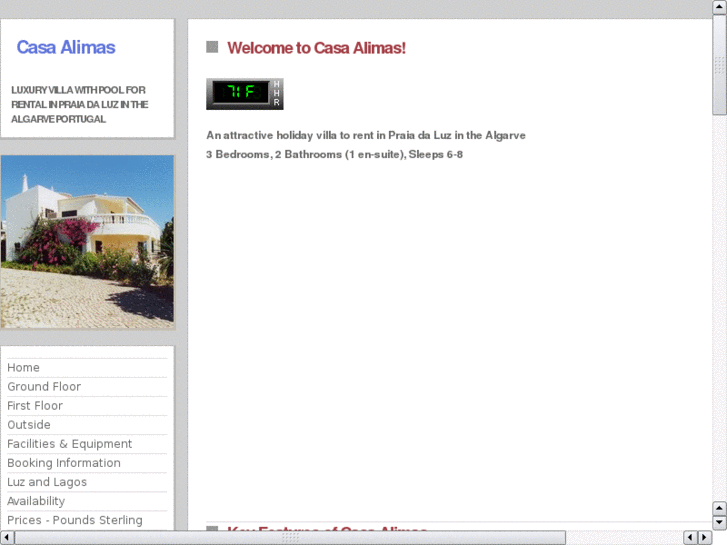Click the horizontal scrollbar left arrow at far left

7,538
